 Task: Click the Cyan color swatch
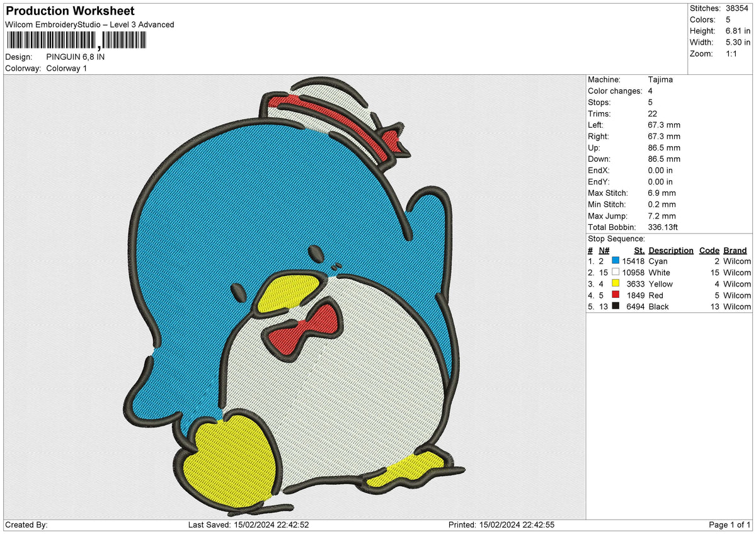pos(616,261)
